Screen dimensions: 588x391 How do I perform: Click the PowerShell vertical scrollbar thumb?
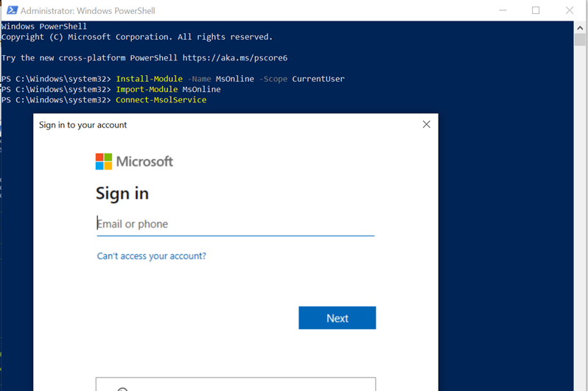coord(580,39)
